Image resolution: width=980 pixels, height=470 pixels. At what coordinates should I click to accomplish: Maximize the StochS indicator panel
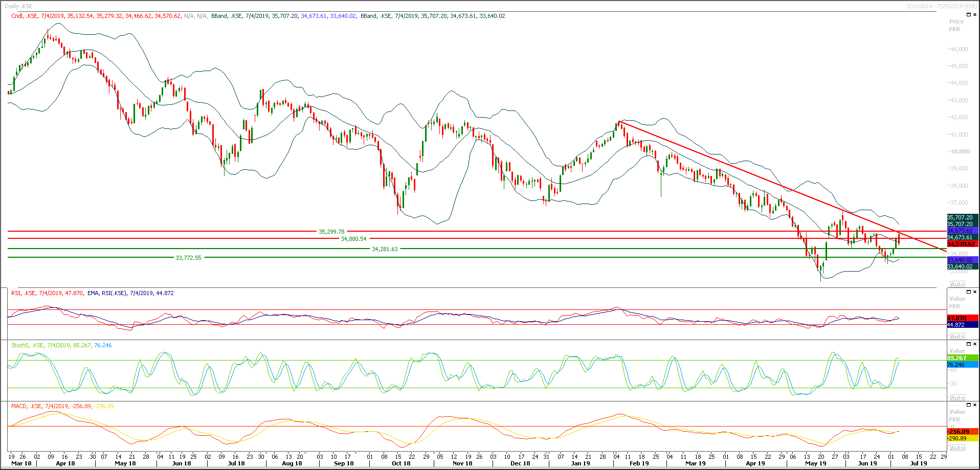[969, 343]
